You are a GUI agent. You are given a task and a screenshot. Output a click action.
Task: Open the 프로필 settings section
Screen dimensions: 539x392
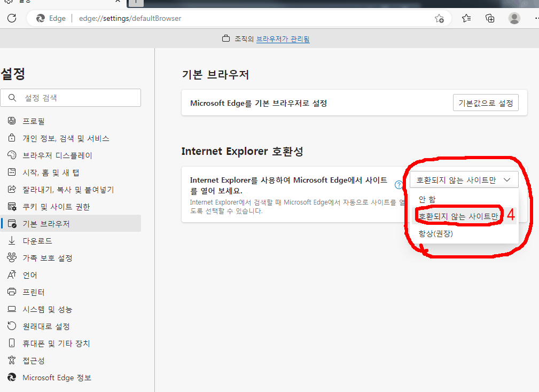coord(71,121)
